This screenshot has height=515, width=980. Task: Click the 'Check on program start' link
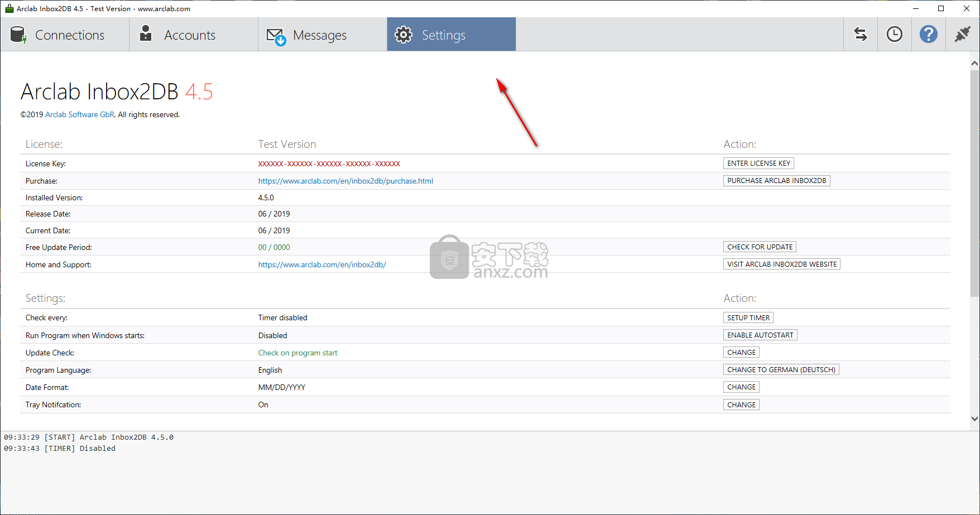tap(297, 353)
